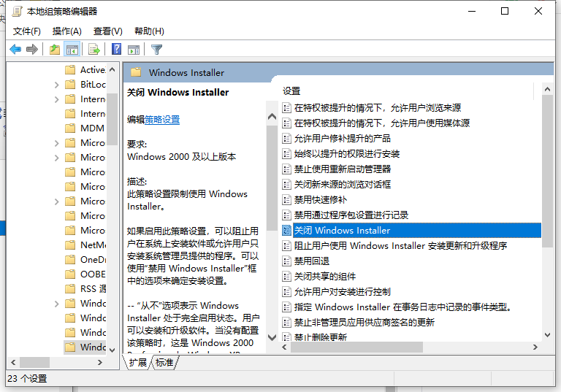Switch to the 标准 tab
This screenshot has height=392, width=561.
(x=164, y=363)
